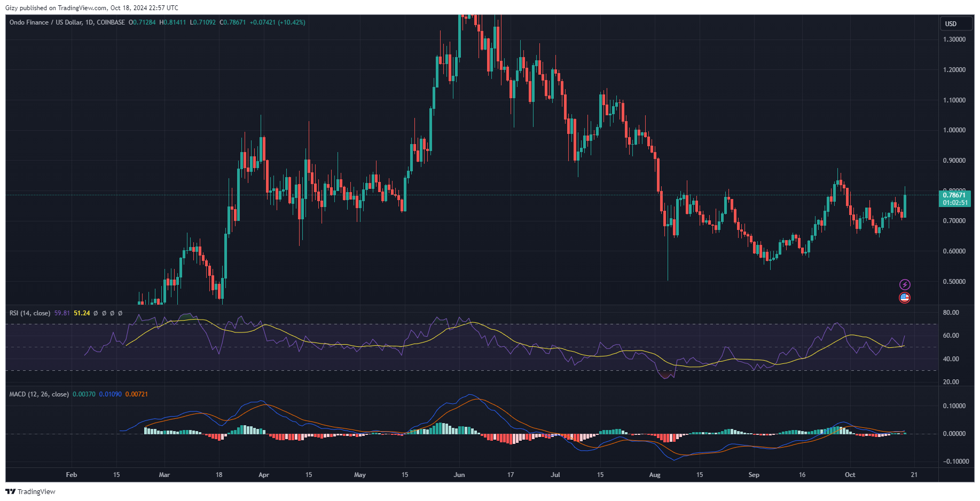Click the high value H0.81411
Screen dimensions: 980x501
(173, 22)
